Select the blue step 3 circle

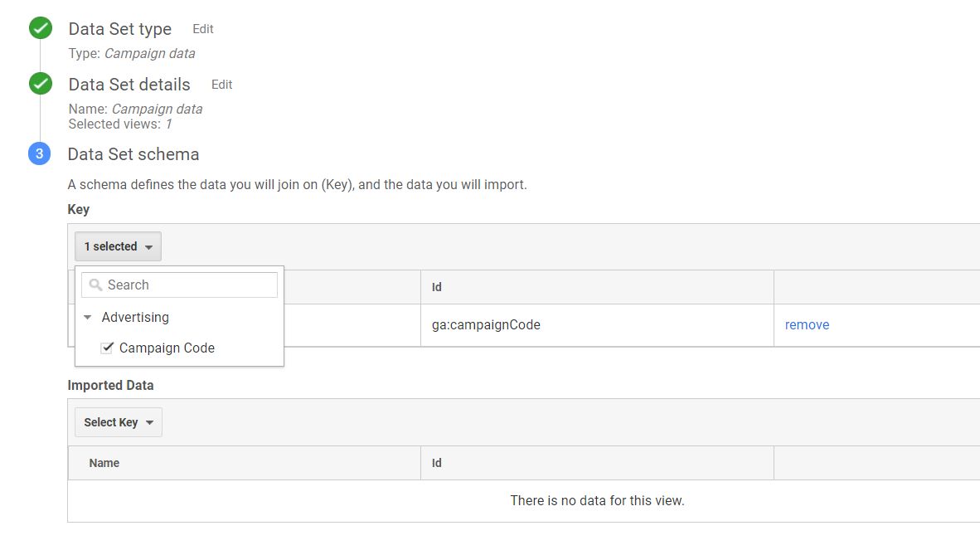(40, 154)
